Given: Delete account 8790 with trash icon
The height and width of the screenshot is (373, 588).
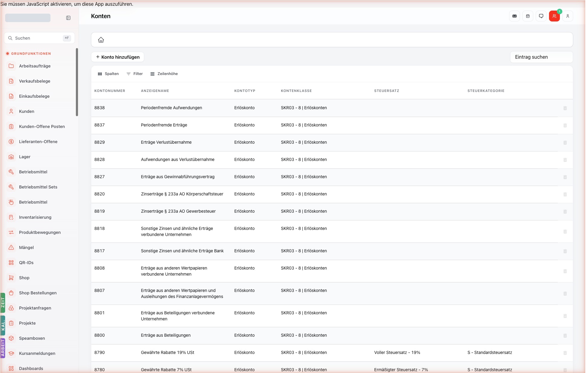Looking at the screenshot, I should [x=565, y=353].
